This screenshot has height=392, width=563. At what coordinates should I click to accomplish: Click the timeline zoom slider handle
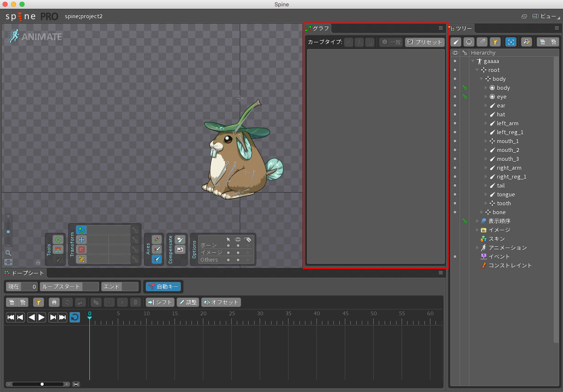(42, 384)
